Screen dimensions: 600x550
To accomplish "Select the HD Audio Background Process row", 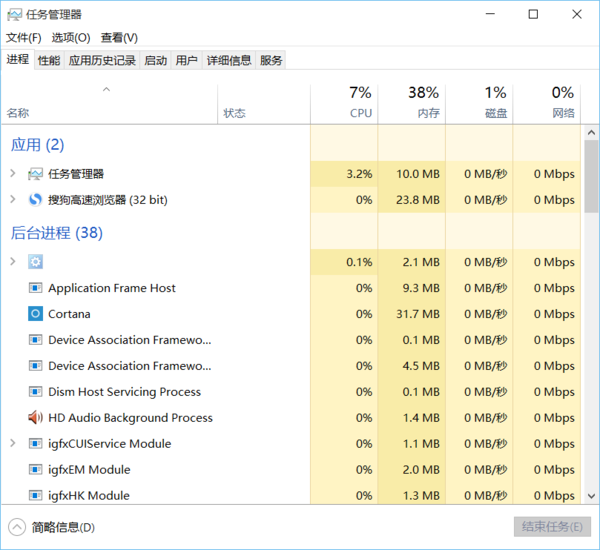I will point(291,418).
